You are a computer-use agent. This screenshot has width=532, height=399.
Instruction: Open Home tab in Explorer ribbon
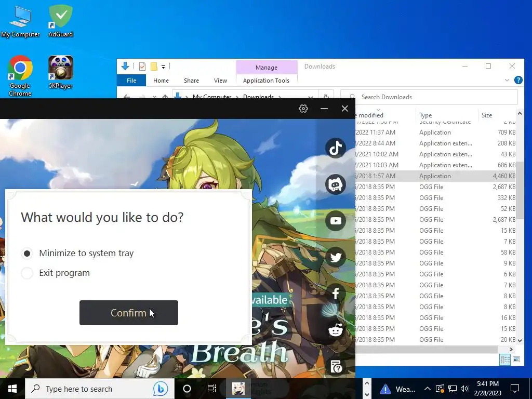coord(161,81)
